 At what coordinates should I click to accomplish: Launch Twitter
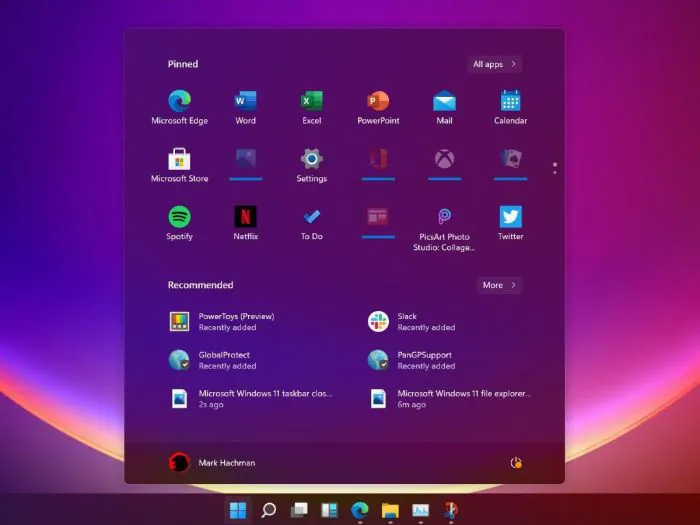pos(510,223)
